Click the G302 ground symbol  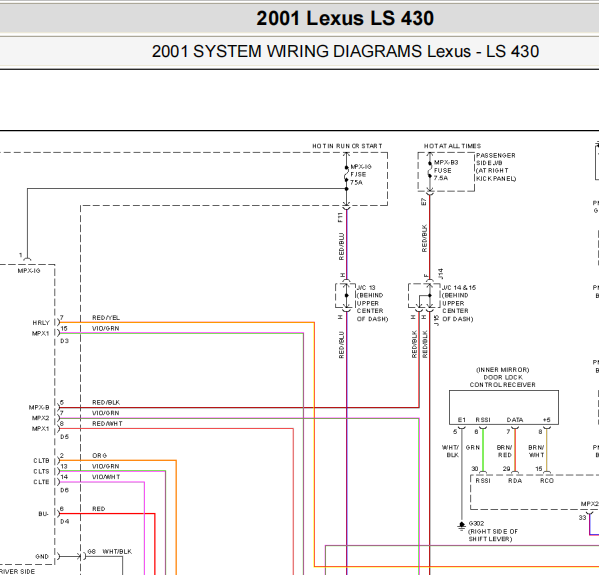point(461,526)
